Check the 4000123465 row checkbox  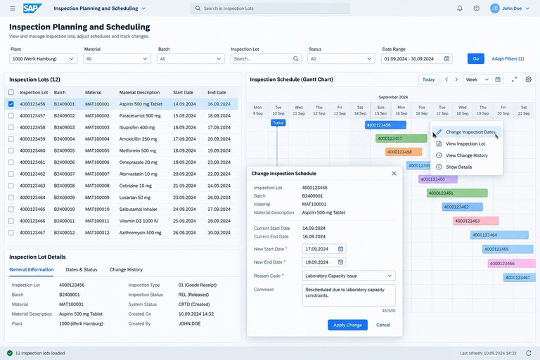11,209
